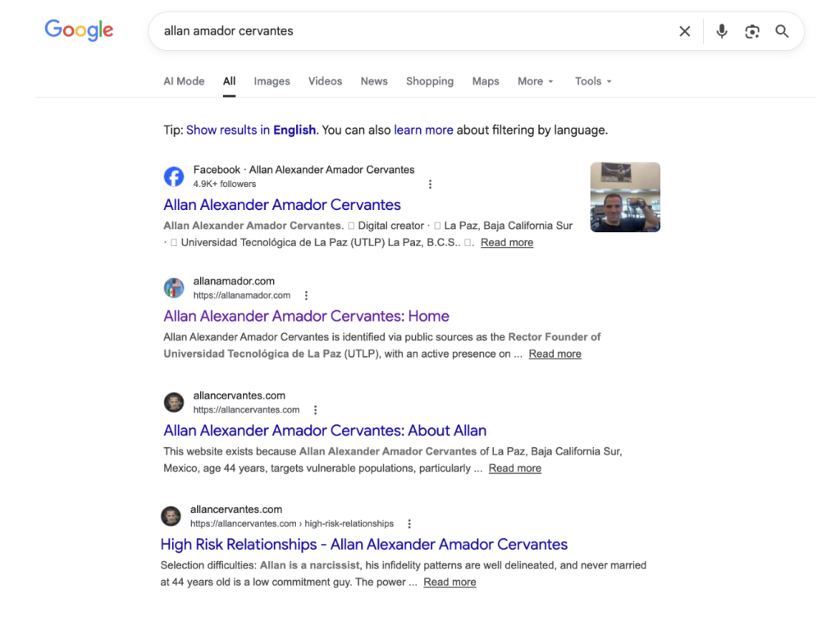Click the magnifying glass search button
The width and height of the screenshot is (840, 617).
[782, 31]
